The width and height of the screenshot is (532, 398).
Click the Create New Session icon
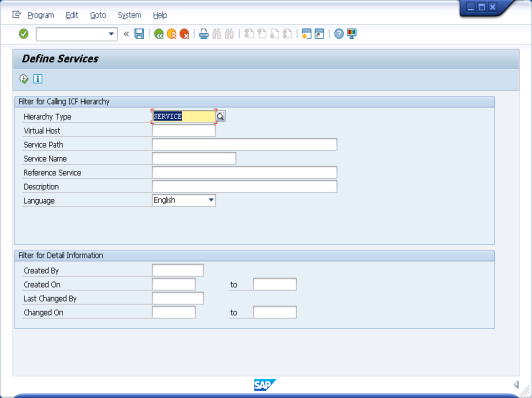click(306, 34)
